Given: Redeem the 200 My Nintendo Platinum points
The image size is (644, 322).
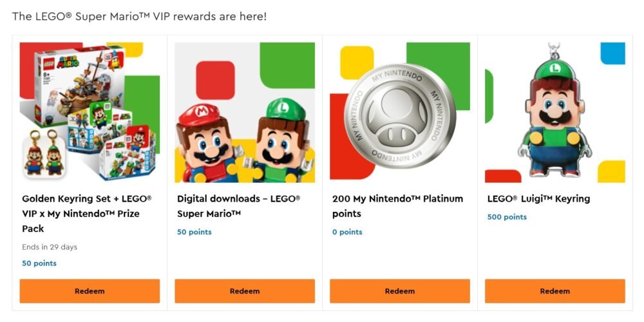Looking at the screenshot, I should (400, 291).
